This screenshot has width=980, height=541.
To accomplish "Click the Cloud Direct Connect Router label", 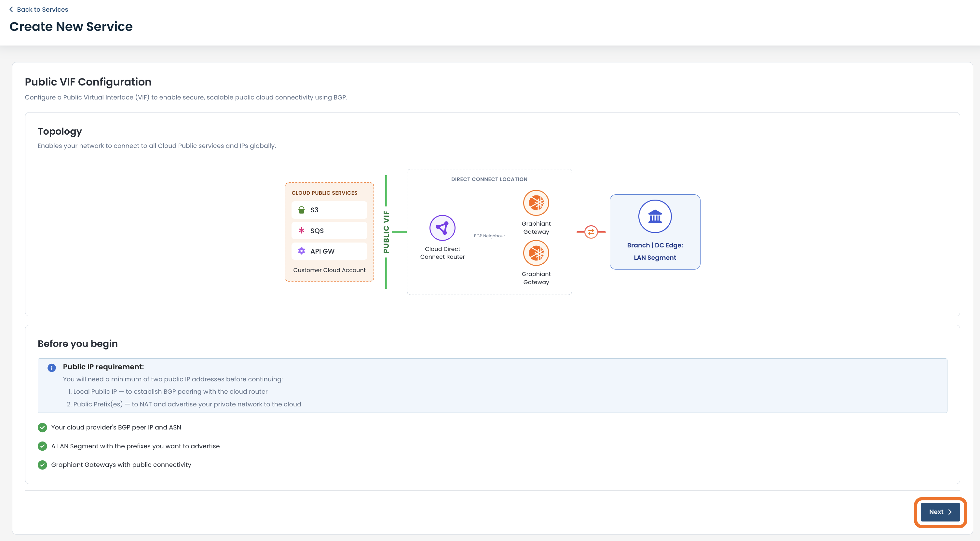I will click(442, 253).
